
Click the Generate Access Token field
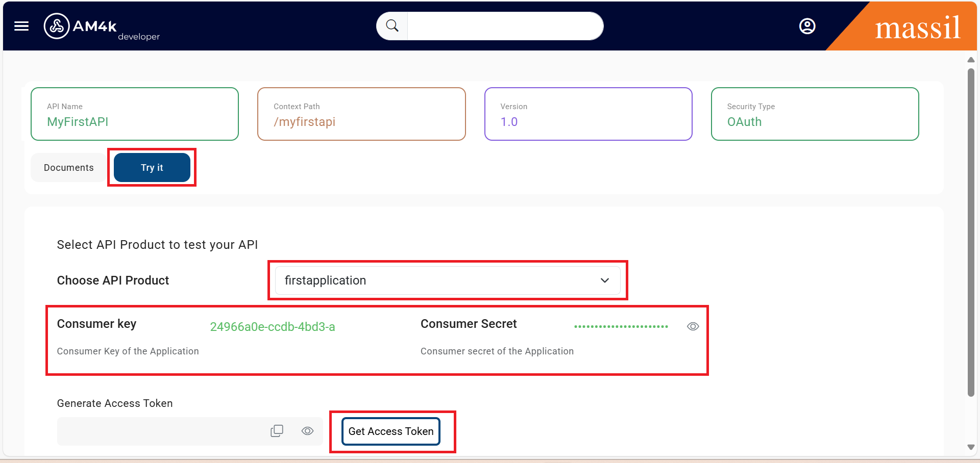click(x=163, y=431)
